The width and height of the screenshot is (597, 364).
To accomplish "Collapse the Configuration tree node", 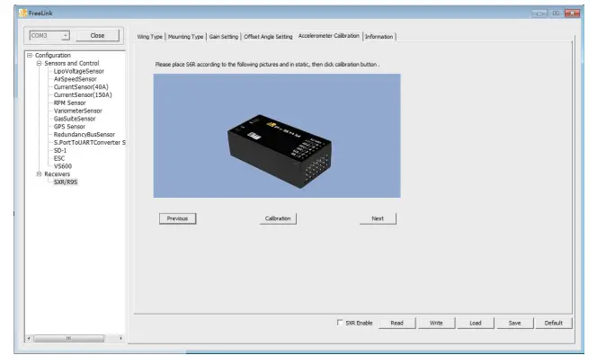I will pos(30,55).
